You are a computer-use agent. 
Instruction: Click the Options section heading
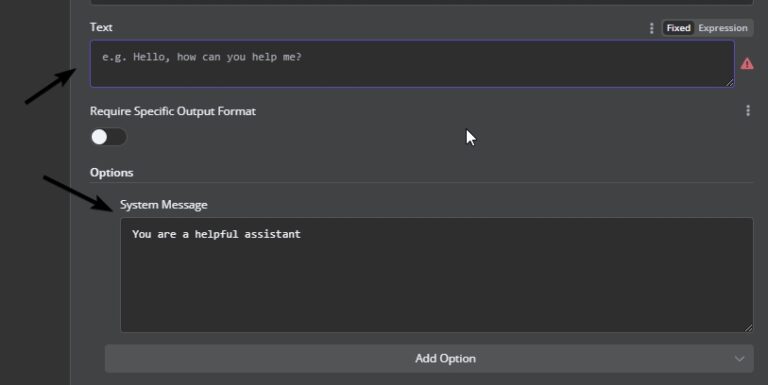(112, 172)
